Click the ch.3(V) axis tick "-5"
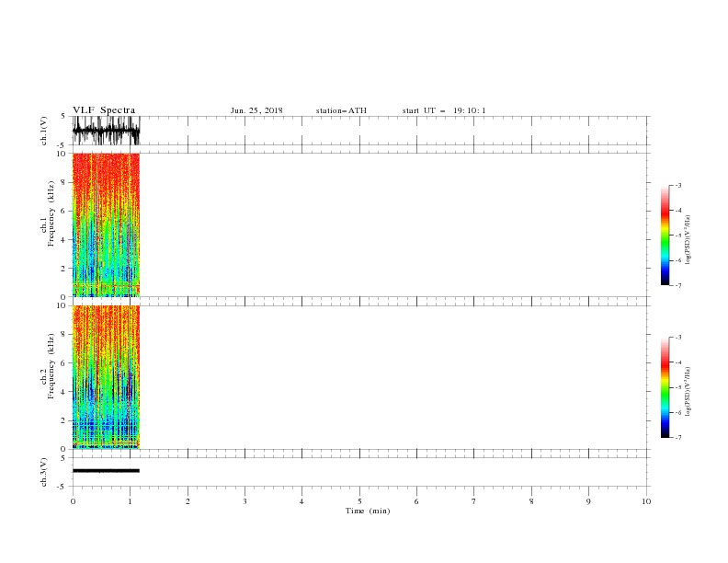The image size is (728, 563). pyautogui.click(x=63, y=487)
